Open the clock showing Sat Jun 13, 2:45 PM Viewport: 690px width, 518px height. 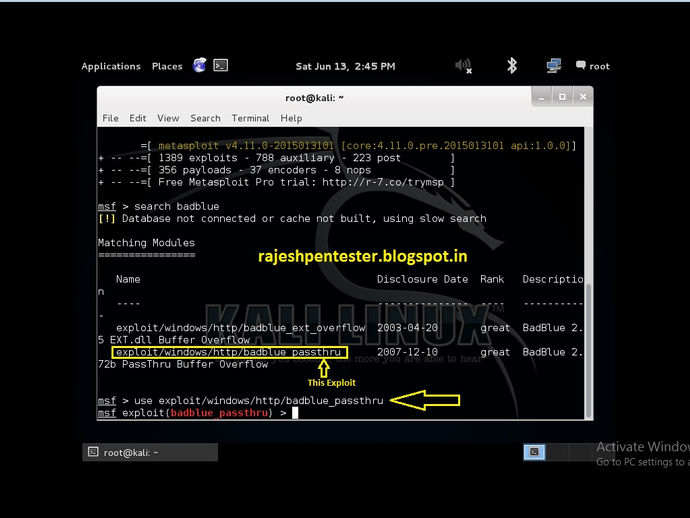click(345, 66)
